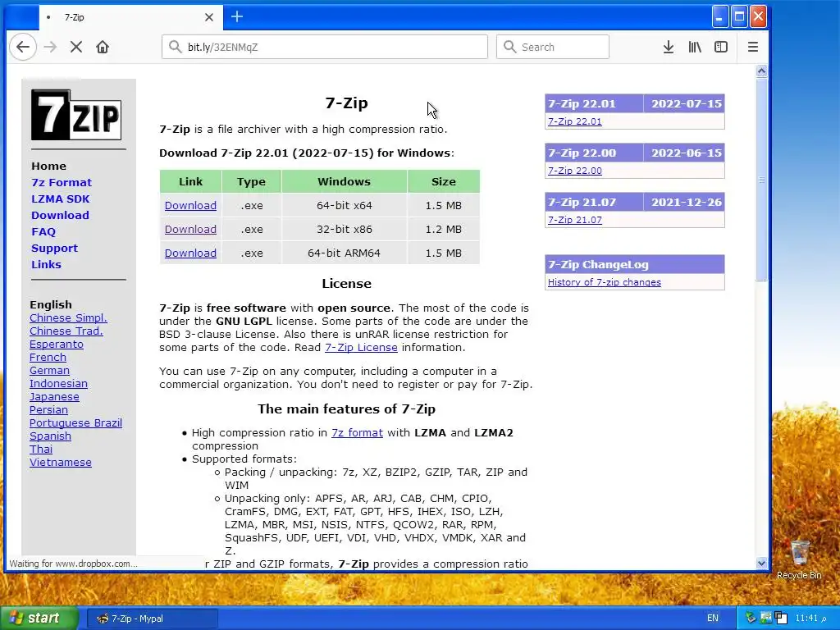Select the 7-Zip - Mypal taskbar button
Screen dimensions: 840x630
(x=153, y=619)
